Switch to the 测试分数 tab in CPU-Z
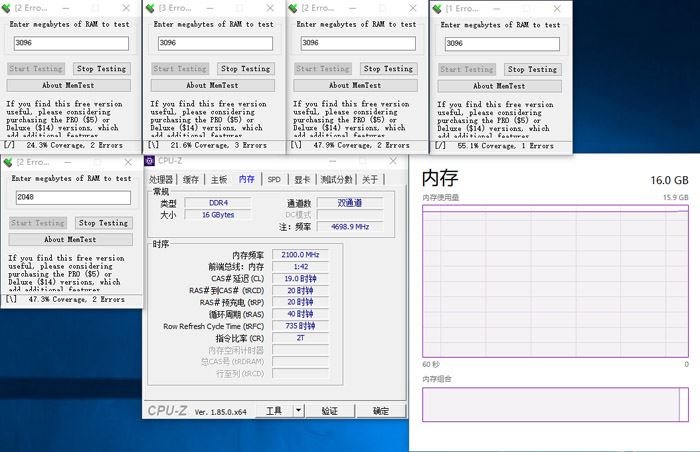This screenshot has width=700, height=452. click(x=336, y=180)
